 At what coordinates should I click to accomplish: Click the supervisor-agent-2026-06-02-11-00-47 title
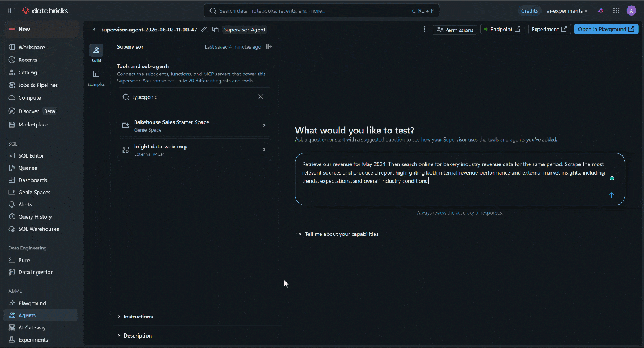(149, 30)
